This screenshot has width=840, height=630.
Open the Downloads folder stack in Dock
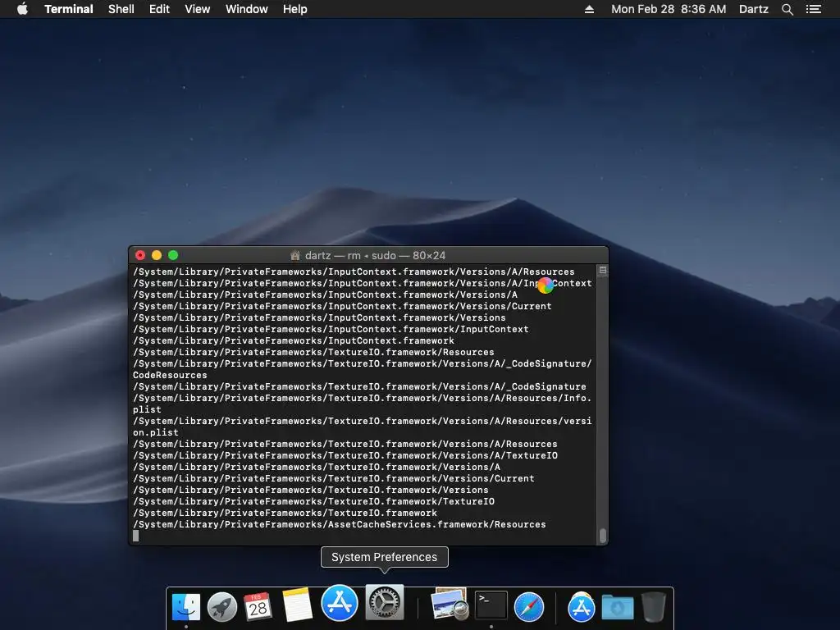point(618,608)
